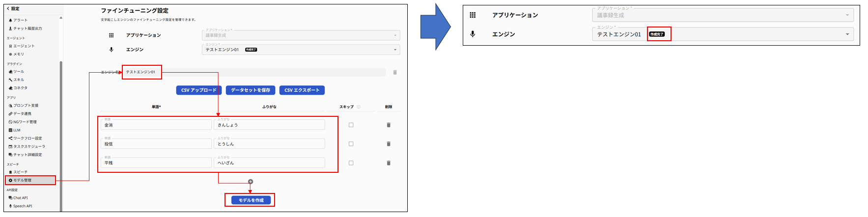Screen dimensions: 868x217
Task: Select モデル管理 in the sidebar
Action: point(22,180)
